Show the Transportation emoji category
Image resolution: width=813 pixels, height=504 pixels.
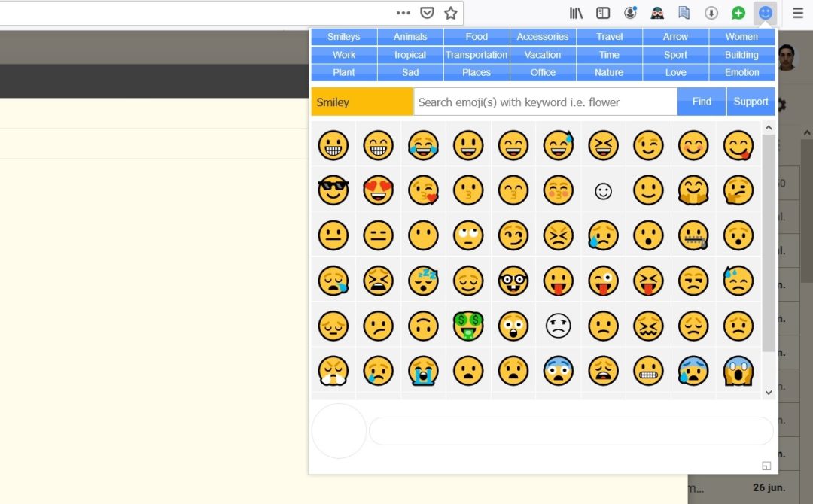tap(477, 55)
